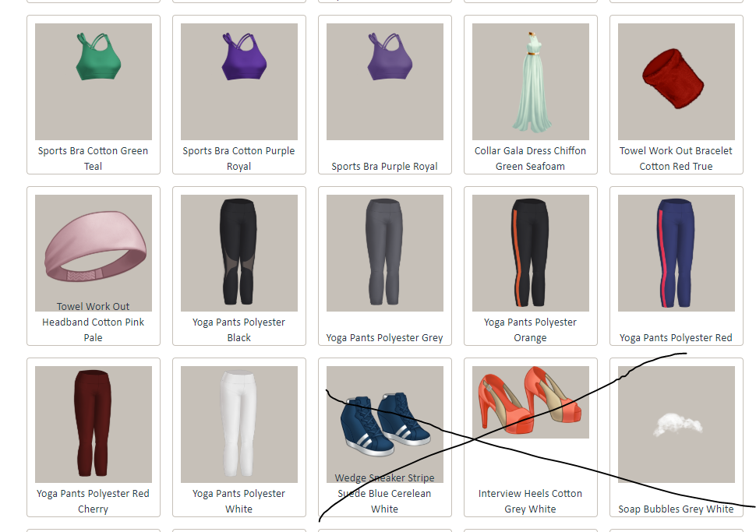Image resolution: width=756 pixels, height=532 pixels.
Task: Click the 'Sports Bra Cotton Green Teal' label
Action: pos(93,159)
